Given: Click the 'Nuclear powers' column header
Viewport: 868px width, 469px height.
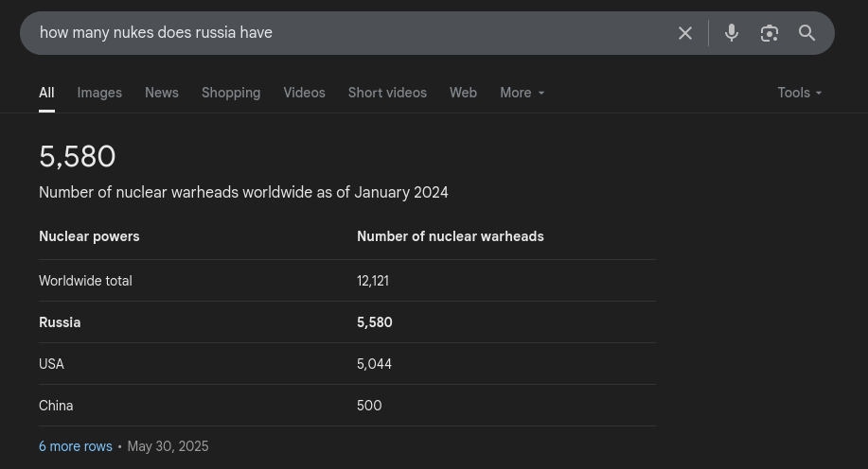Looking at the screenshot, I should click(89, 236).
